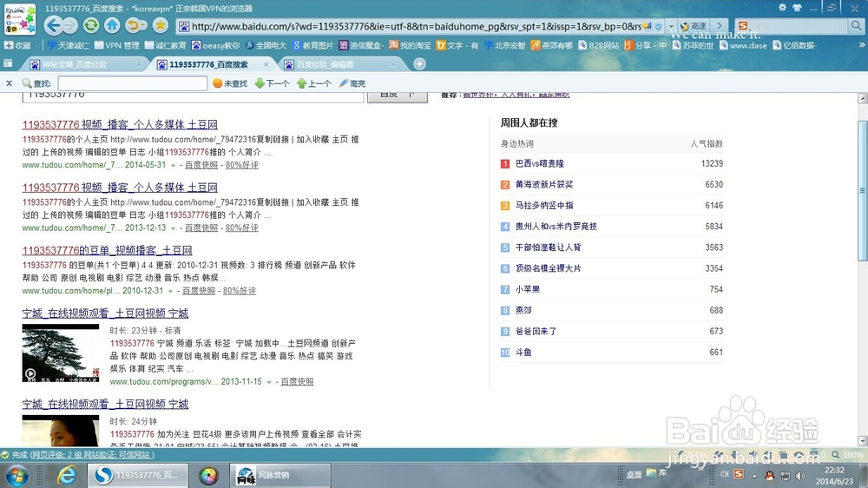The width and height of the screenshot is (868, 488).
Task: Close the 神秘宝箱_百度经验 tab
Action: click(138, 65)
